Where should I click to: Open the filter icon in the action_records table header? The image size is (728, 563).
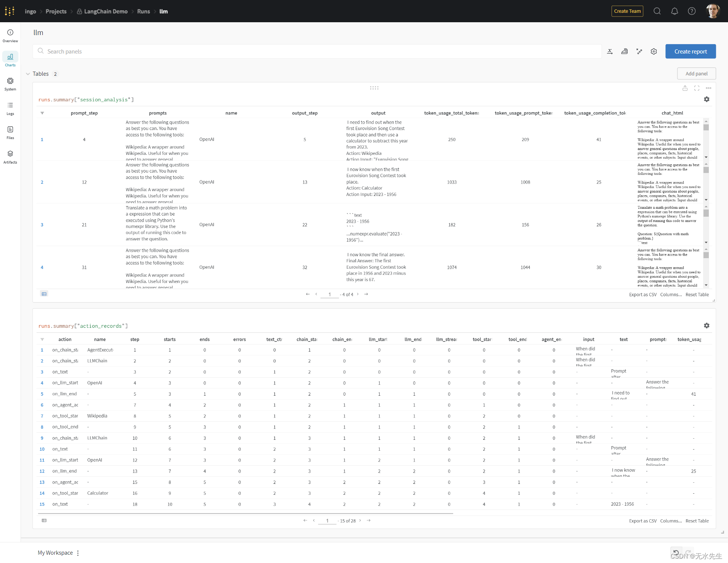[x=42, y=340]
